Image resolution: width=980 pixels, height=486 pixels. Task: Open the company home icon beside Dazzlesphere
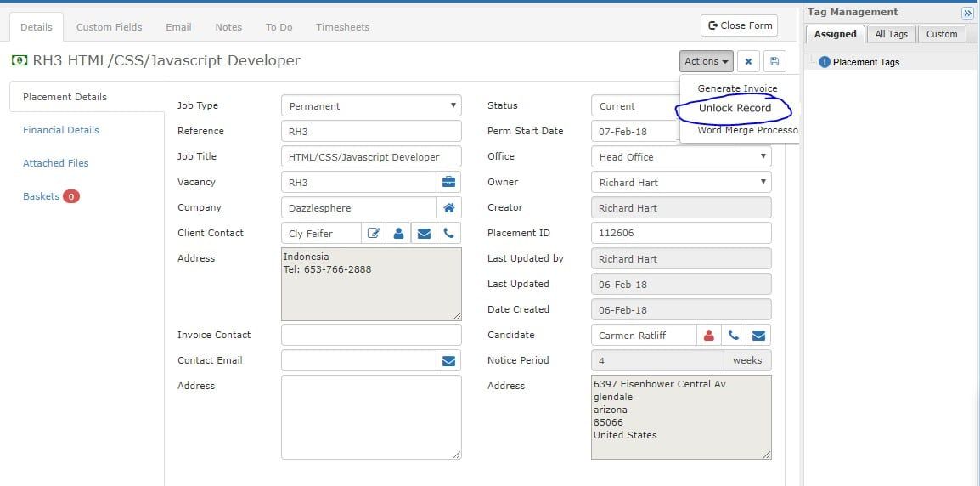tap(448, 207)
